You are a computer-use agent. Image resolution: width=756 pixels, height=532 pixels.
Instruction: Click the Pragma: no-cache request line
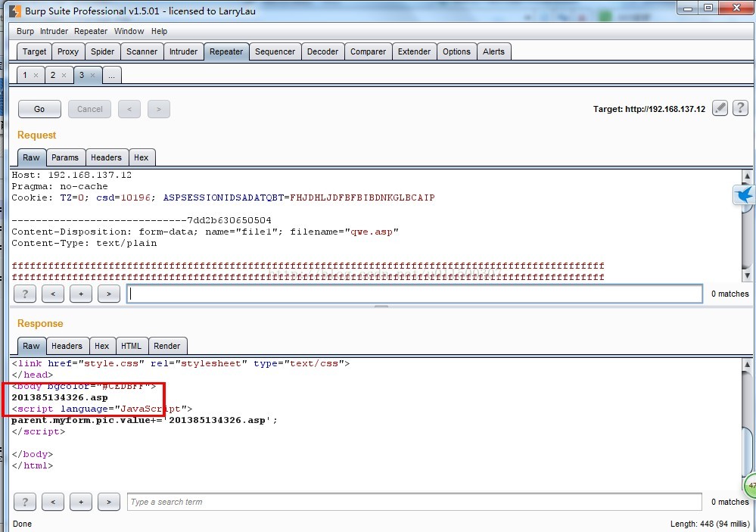coord(60,186)
